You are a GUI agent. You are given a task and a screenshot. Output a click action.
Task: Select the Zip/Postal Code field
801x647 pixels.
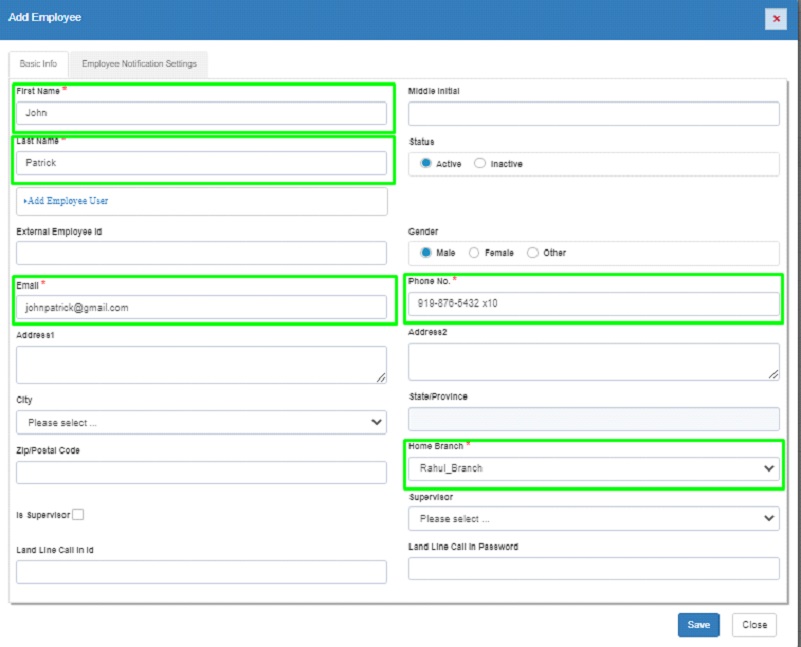201,473
